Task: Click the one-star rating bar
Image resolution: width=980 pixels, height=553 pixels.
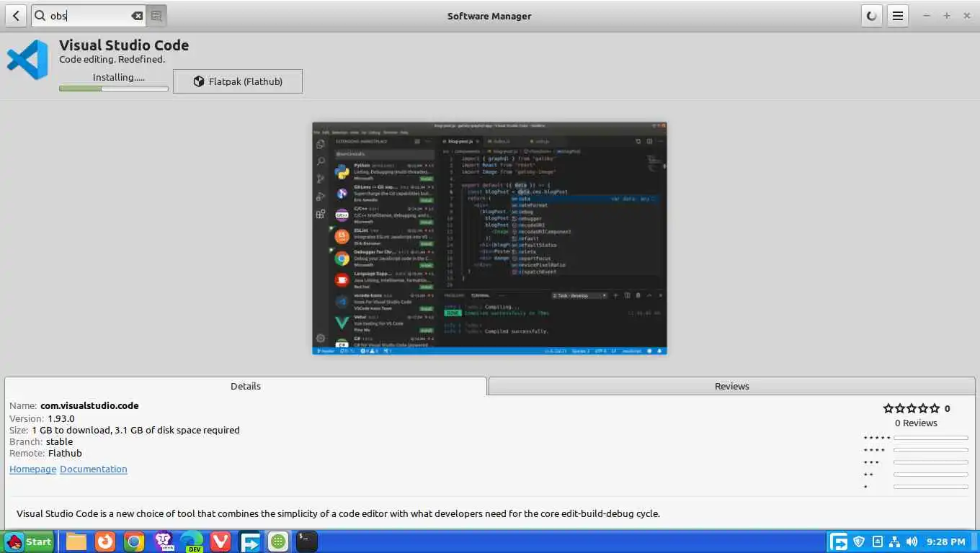Action: click(x=930, y=487)
